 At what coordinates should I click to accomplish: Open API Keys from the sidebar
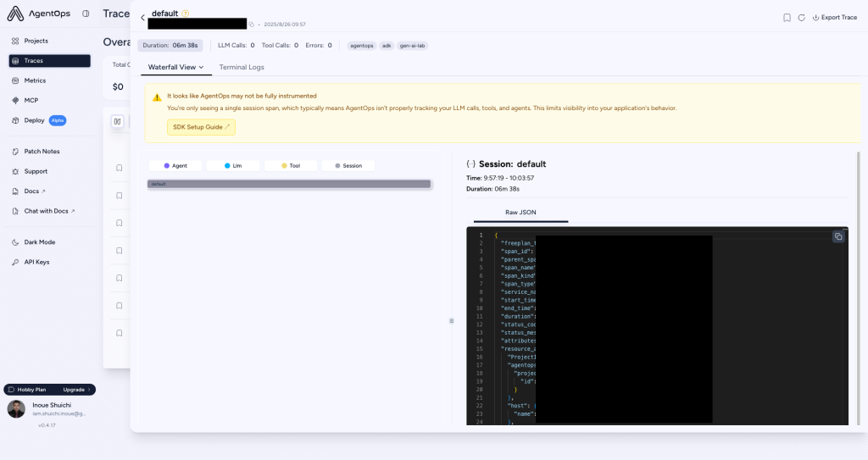(x=36, y=262)
